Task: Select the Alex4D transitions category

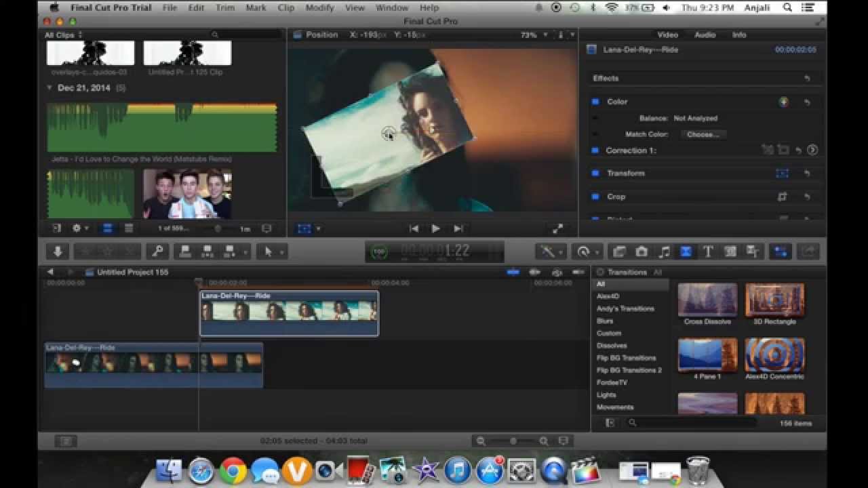Action: (608, 296)
